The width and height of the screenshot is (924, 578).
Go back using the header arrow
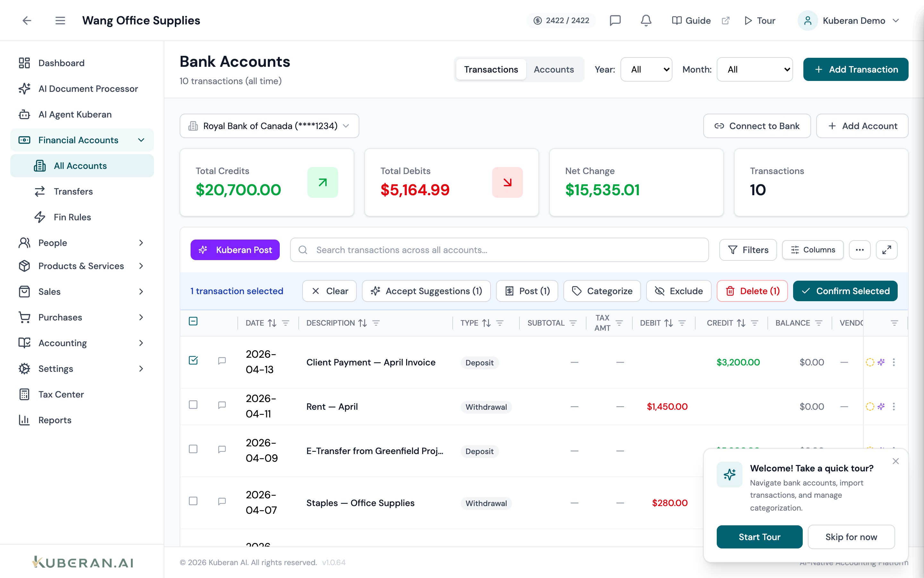click(x=27, y=21)
